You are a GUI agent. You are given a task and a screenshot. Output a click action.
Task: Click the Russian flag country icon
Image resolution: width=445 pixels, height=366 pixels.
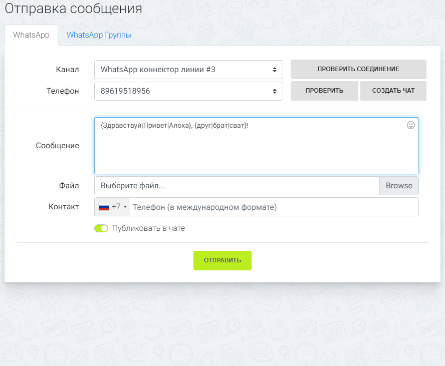(104, 207)
